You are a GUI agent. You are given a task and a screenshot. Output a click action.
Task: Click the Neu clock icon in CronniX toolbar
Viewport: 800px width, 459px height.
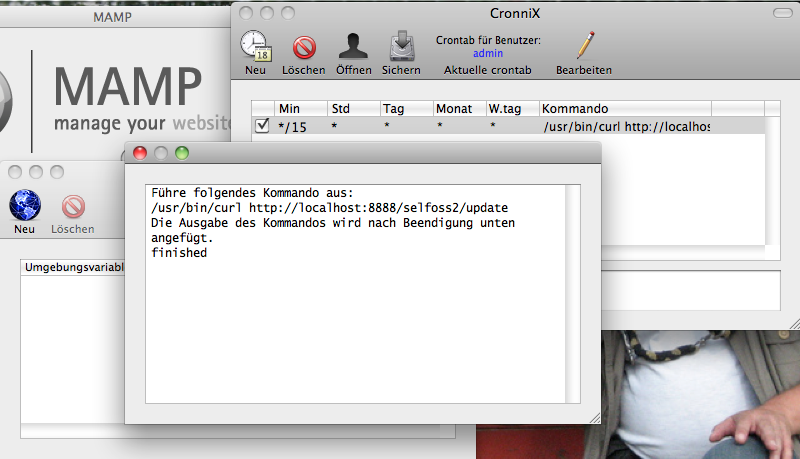point(256,46)
